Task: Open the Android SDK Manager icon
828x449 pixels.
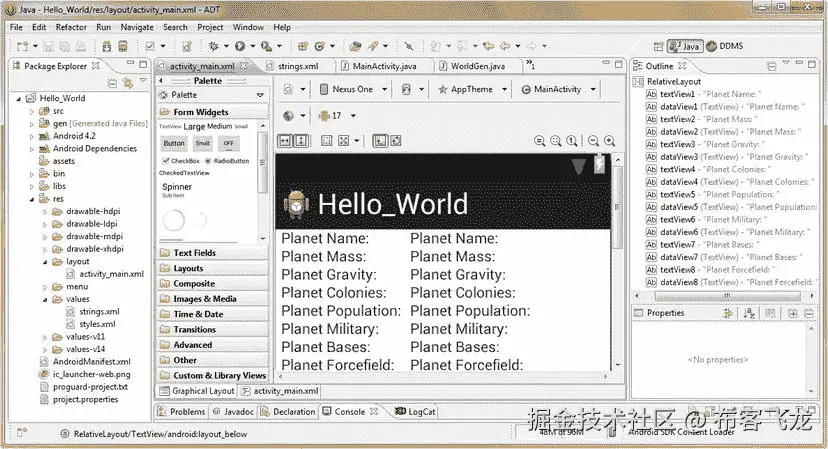Action: 106,46
